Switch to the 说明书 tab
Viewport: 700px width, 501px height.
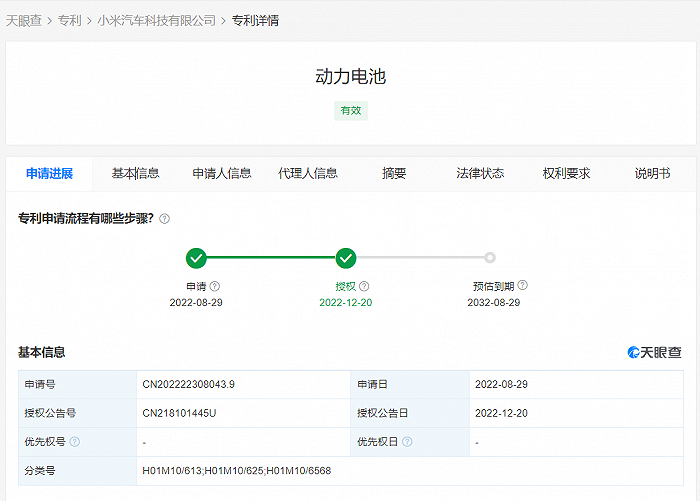tap(652, 174)
